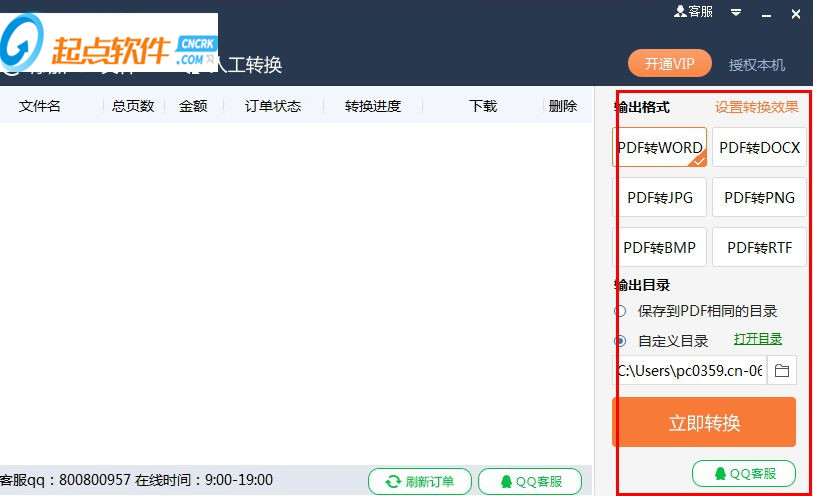
Task: Click the 授权本机 link
Action: pos(756,65)
